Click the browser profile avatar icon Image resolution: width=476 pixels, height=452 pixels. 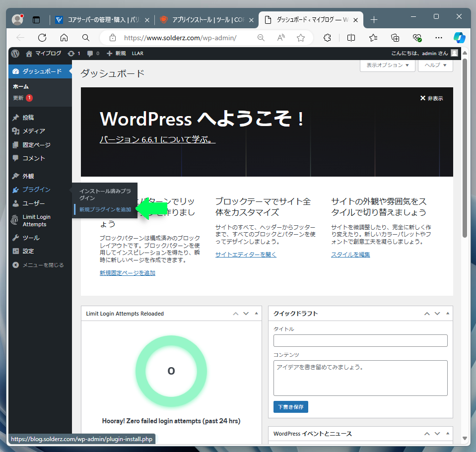[x=17, y=20]
